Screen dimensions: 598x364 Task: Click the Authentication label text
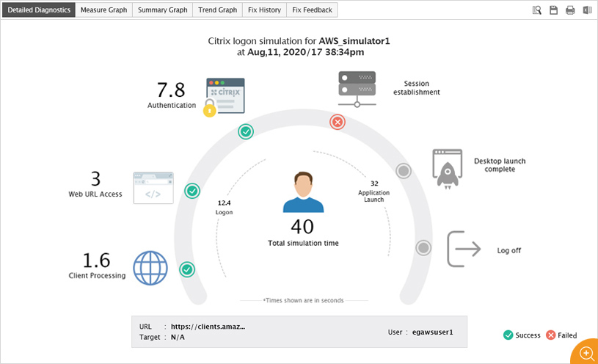coord(172,105)
